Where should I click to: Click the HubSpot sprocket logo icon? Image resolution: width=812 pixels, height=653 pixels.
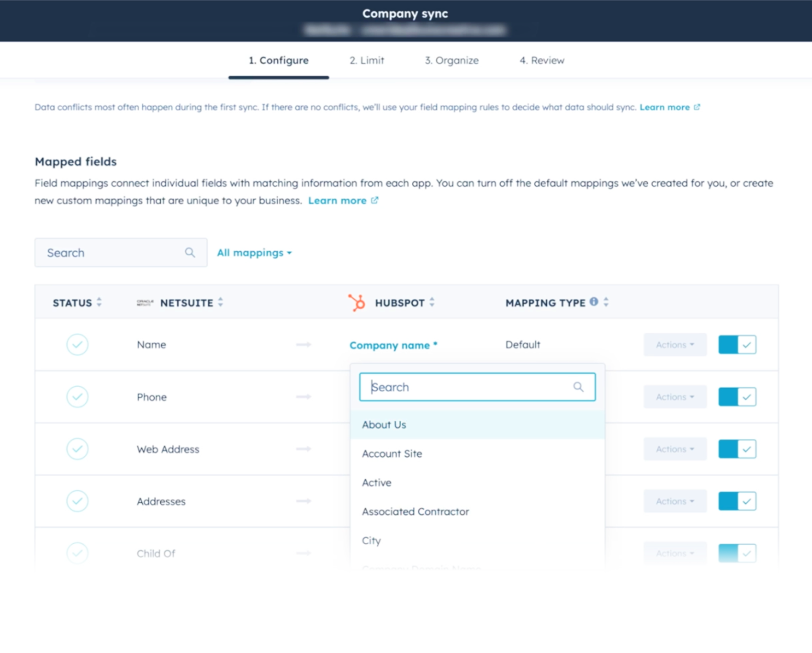tap(357, 303)
